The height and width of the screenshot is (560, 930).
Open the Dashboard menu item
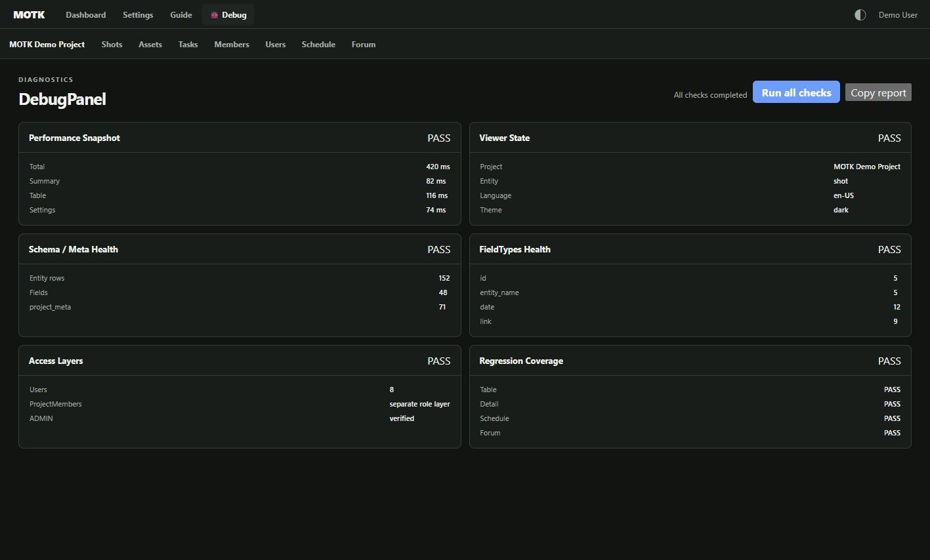click(x=86, y=14)
